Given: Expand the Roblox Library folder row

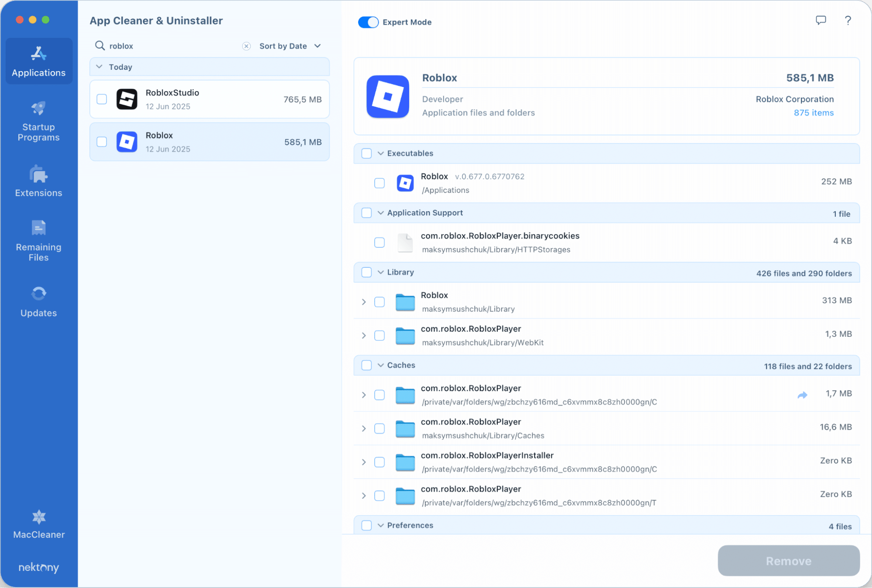Looking at the screenshot, I should tap(364, 302).
